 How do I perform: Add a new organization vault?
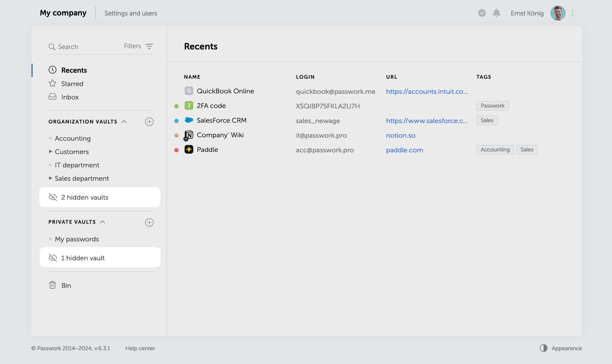[x=149, y=122]
